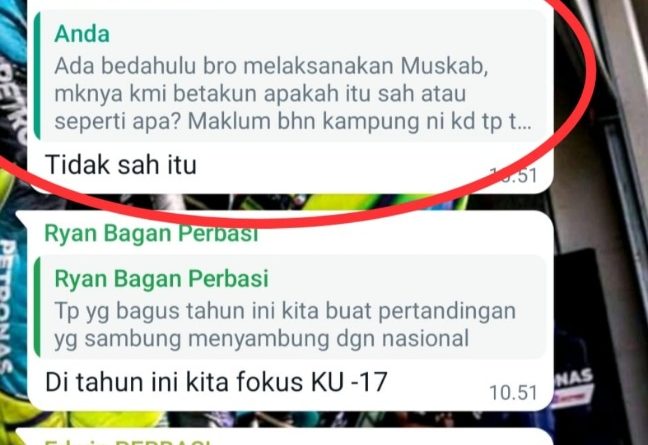Click green bar beside Ryan Bagan Perbasi quote
This screenshot has width=648, height=445.
37,307
